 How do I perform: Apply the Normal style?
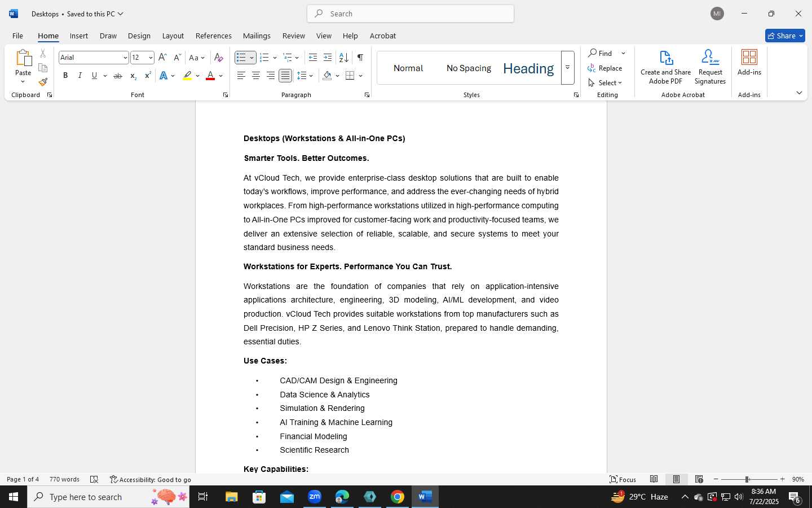tap(408, 68)
